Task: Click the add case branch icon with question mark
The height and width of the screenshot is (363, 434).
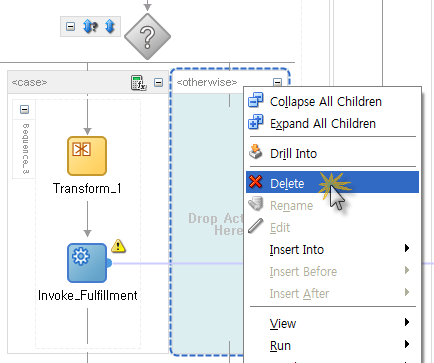Action: point(90,26)
